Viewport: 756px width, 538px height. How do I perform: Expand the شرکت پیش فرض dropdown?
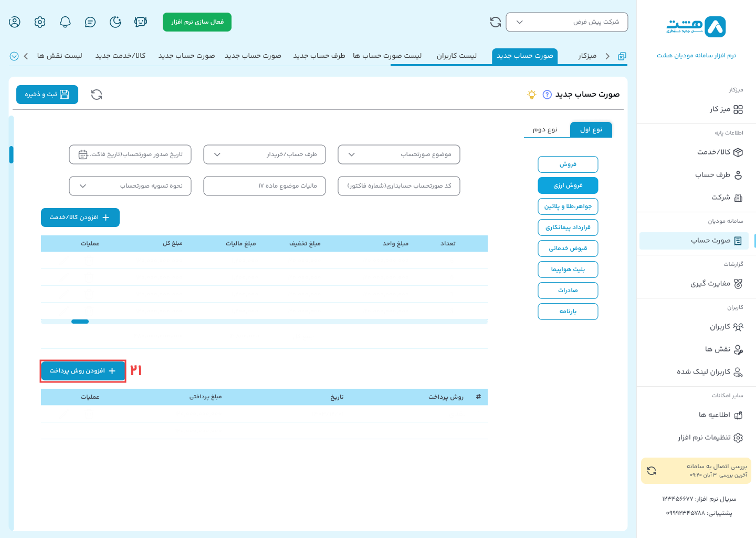[566, 22]
